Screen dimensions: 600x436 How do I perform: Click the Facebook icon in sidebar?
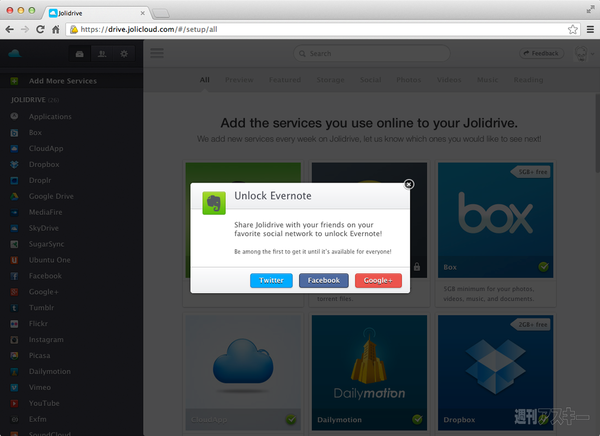[x=14, y=276]
